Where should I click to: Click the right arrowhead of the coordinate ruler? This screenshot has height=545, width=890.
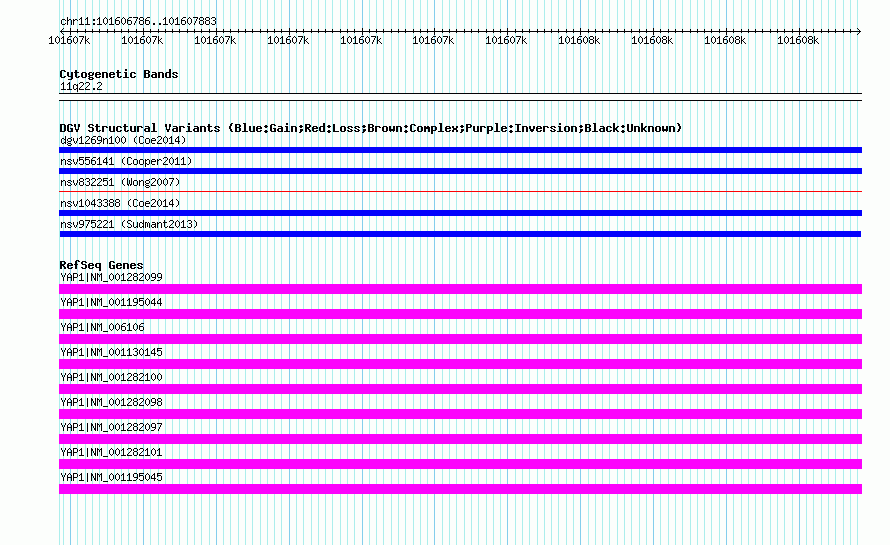[859, 31]
